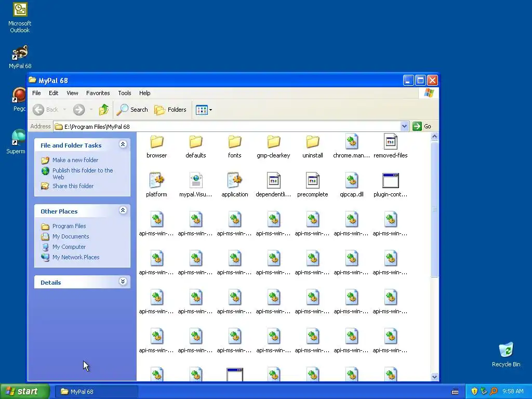This screenshot has width=532, height=399.
Task: Click the system clock 9:58 AM
Action: tap(513, 391)
